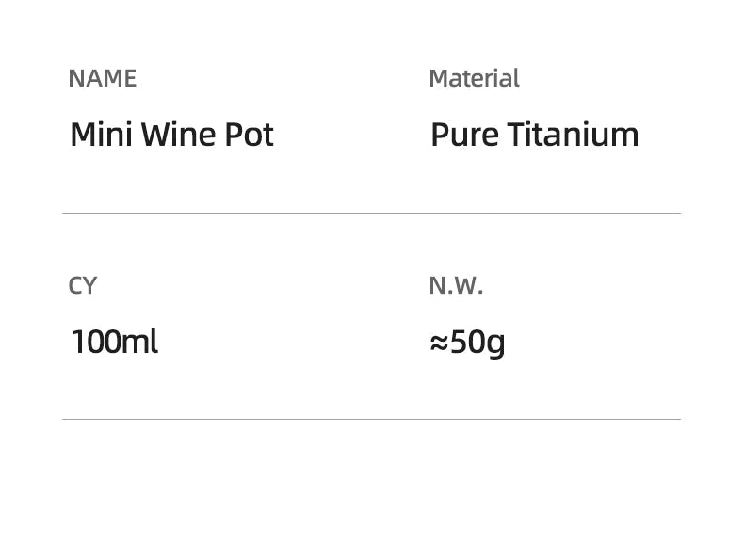Click the NAME field label
Viewport: 744px width, 560px height.
tap(102, 78)
